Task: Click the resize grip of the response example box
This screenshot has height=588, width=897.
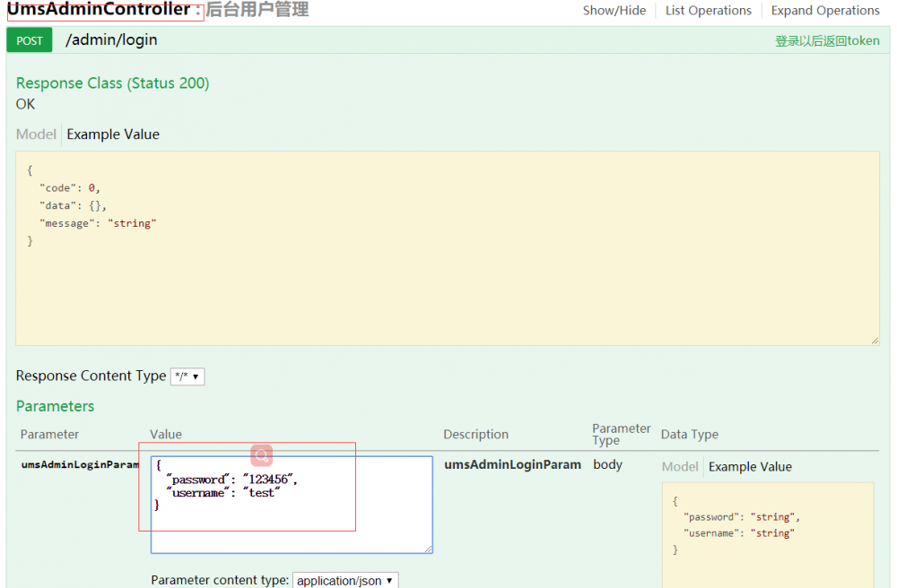Action: (875, 339)
